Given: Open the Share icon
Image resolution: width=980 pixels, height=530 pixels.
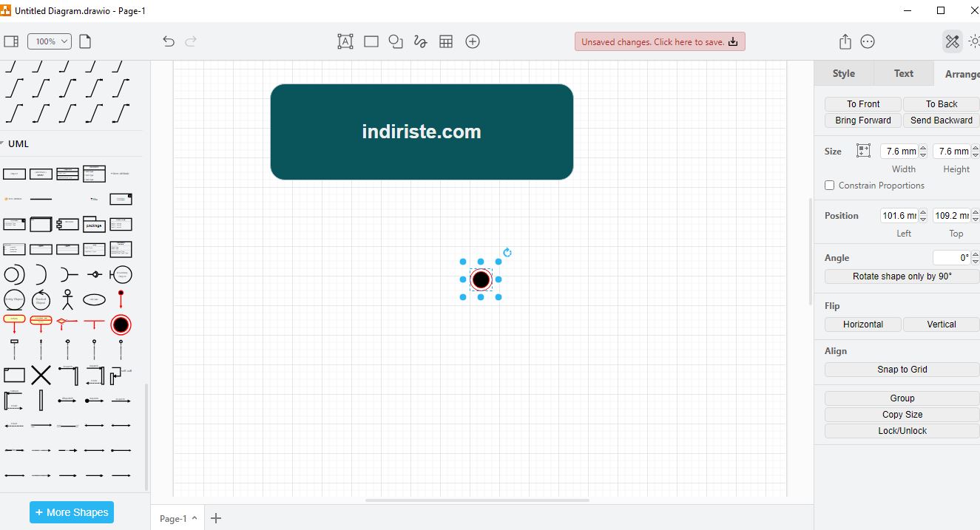Looking at the screenshot, I should tap(845, 41).
